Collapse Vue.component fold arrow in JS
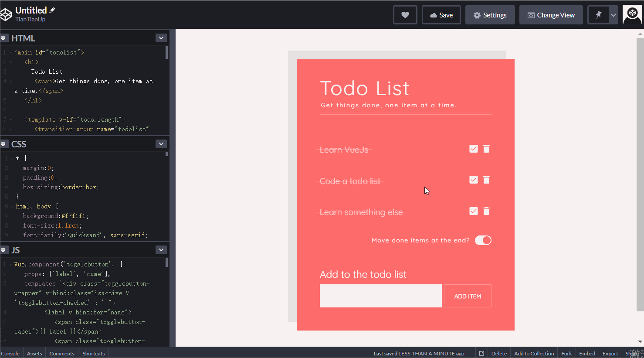This screenshot has height=358, width=644. pos(10,264)
